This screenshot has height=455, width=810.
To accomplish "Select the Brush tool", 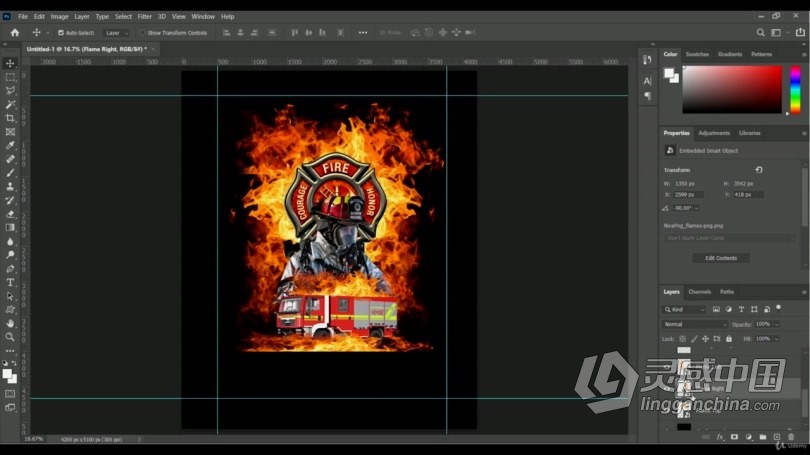I will coord(10,172).
